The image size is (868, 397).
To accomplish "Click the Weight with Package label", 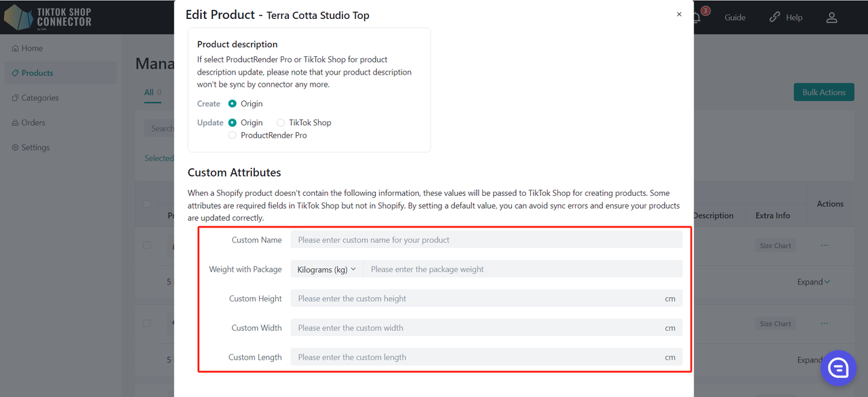I will (x=245, y=269).
